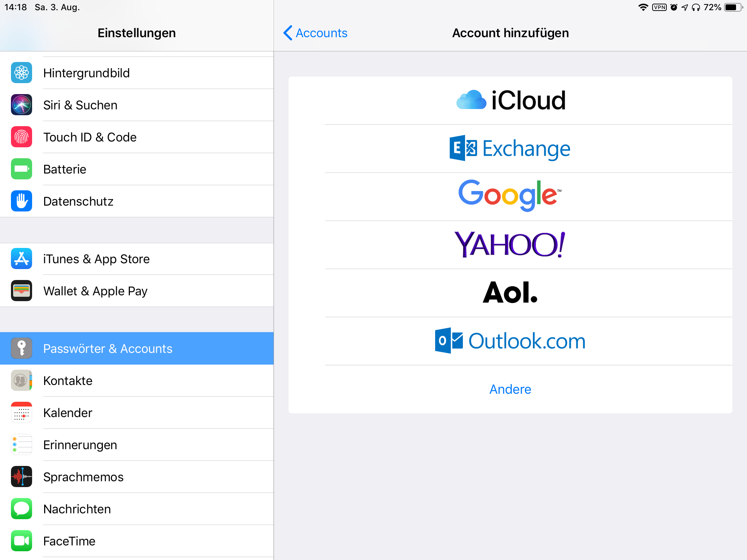This screenshot has width=747, height=560.
Task: Tap the Wallet & Apple Pay icon
Action: point(22,291)
